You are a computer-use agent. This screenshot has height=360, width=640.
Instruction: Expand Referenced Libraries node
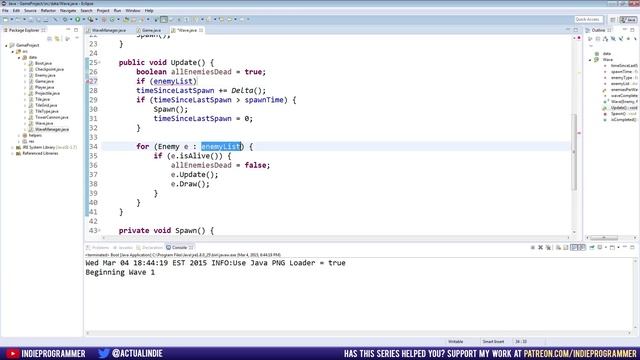coord(13,153)
